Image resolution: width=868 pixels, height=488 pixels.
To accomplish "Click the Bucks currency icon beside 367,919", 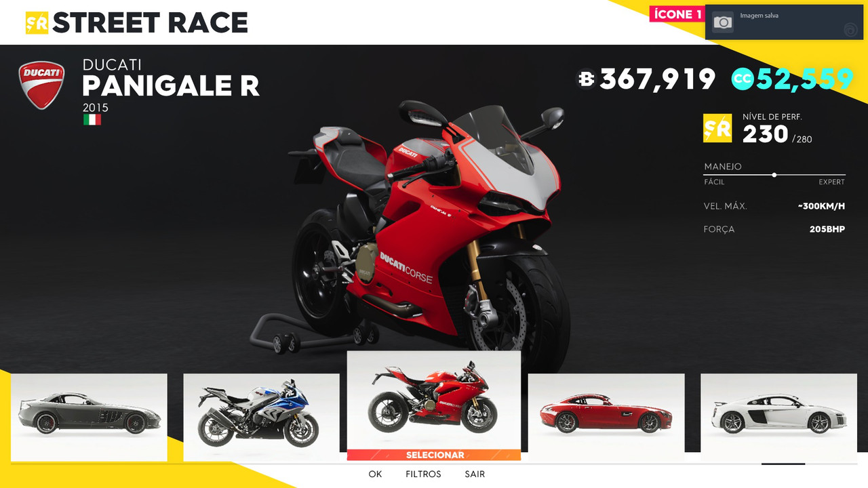I will point(587,79).
